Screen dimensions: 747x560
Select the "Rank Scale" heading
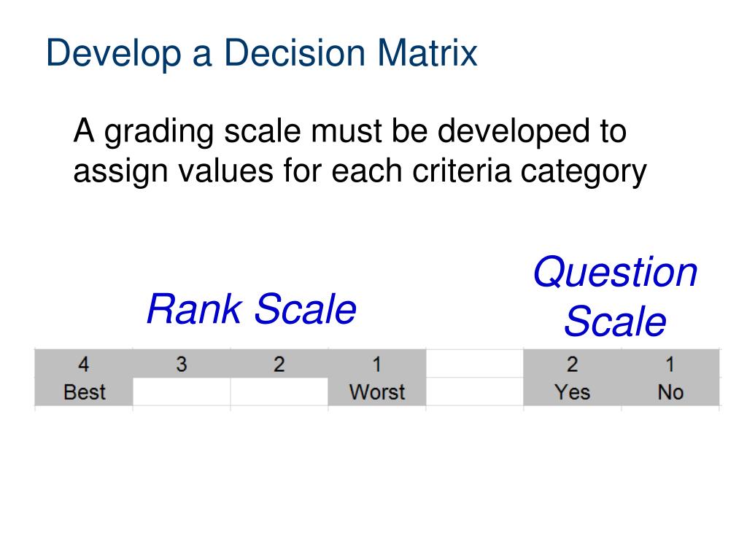click(x=252, y=308)
